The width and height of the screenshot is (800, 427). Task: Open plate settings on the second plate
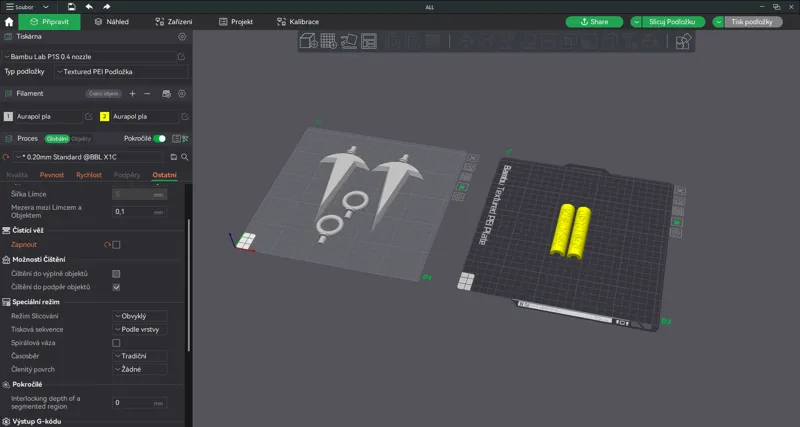(677, 233)
